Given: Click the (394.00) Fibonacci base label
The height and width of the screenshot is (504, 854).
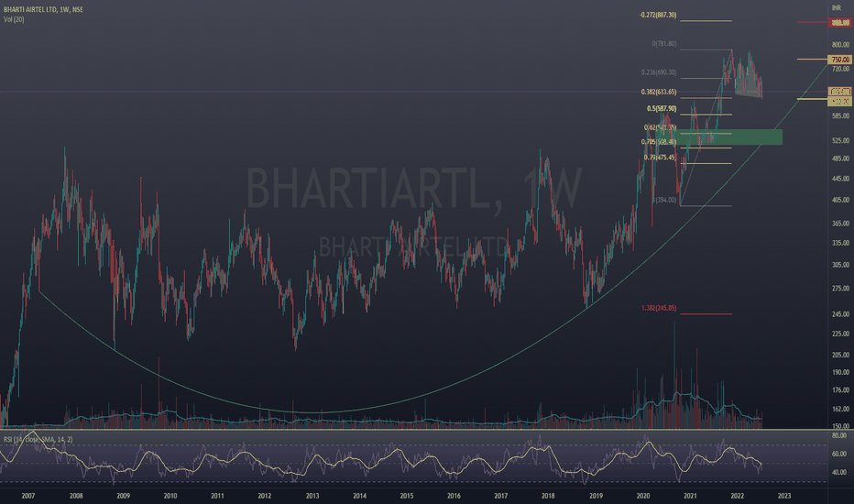Looking at the screenshot, I should point(664,200).
